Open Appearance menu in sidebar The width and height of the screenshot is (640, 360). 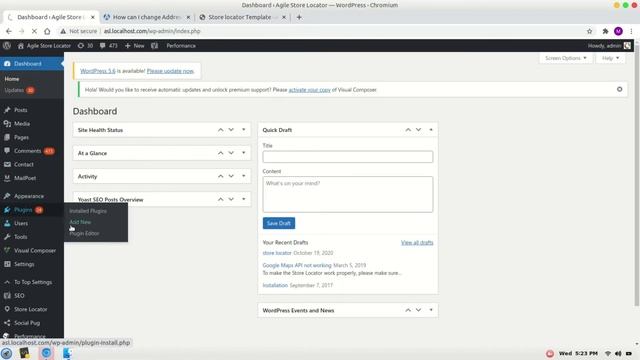coord(29,196)
